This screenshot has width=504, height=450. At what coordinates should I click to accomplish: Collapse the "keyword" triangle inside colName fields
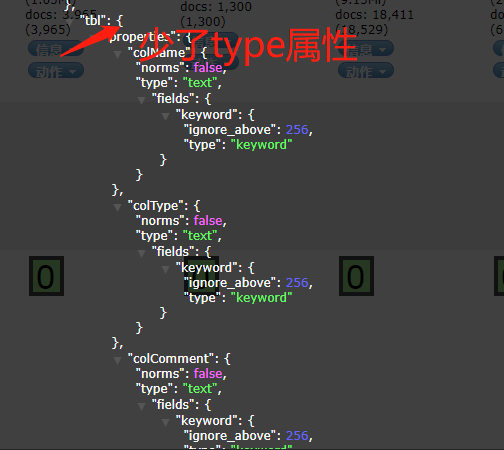point(165,116)
